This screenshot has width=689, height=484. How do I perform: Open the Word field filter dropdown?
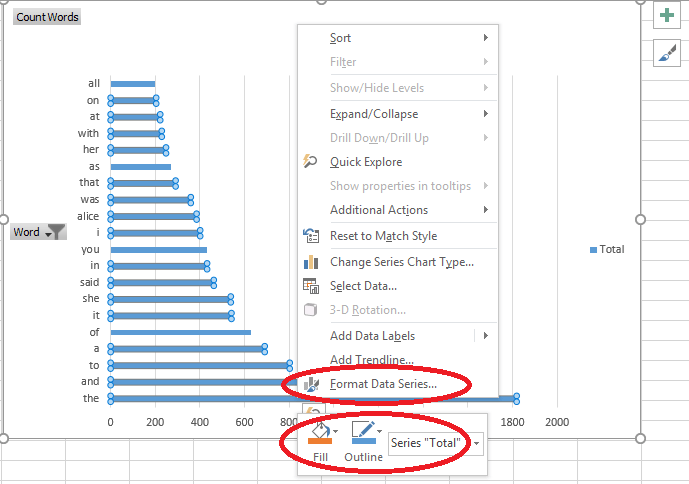[55, 232]
